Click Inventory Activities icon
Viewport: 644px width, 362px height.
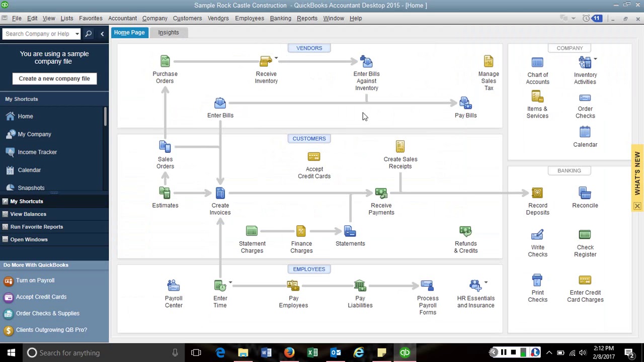(x=585, y=62)
